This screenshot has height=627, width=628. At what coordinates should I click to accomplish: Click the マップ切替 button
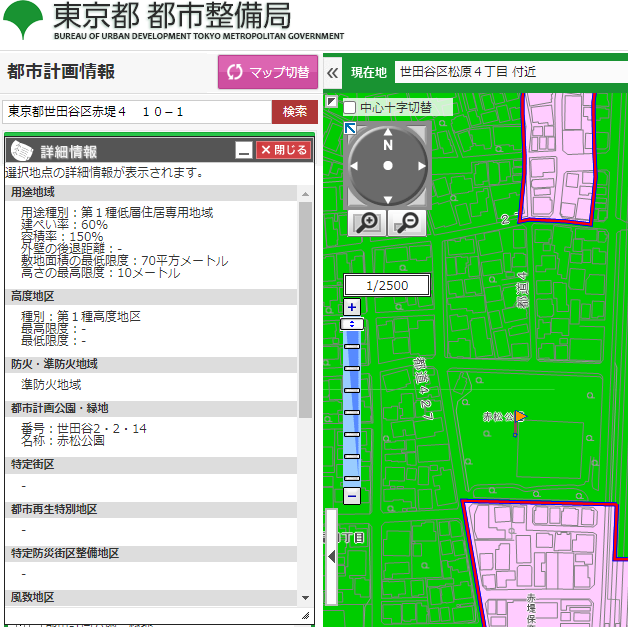[x=267, y=72]
